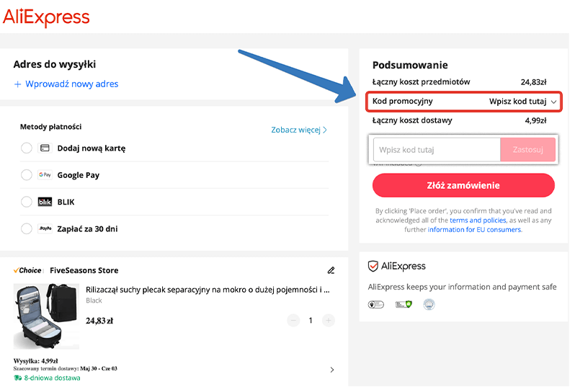Click the edit pencil icon beside FiveSeasons Store
Screen dimensions: 575x392
coord(331,270)
